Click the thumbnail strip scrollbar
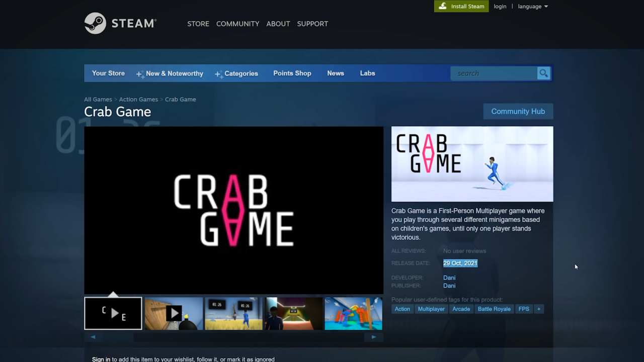The image size is (644, 362). point(233,337)
